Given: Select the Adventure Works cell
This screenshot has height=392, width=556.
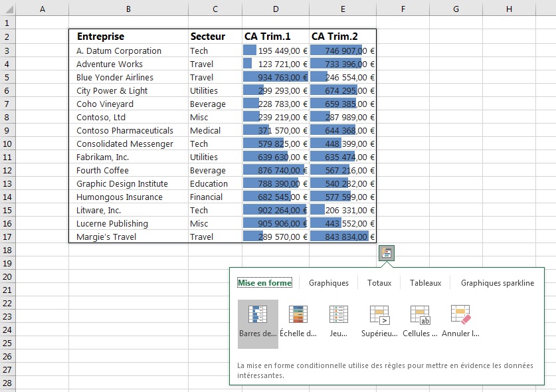Looking at the screenshot, I should [x=128, y=64].
